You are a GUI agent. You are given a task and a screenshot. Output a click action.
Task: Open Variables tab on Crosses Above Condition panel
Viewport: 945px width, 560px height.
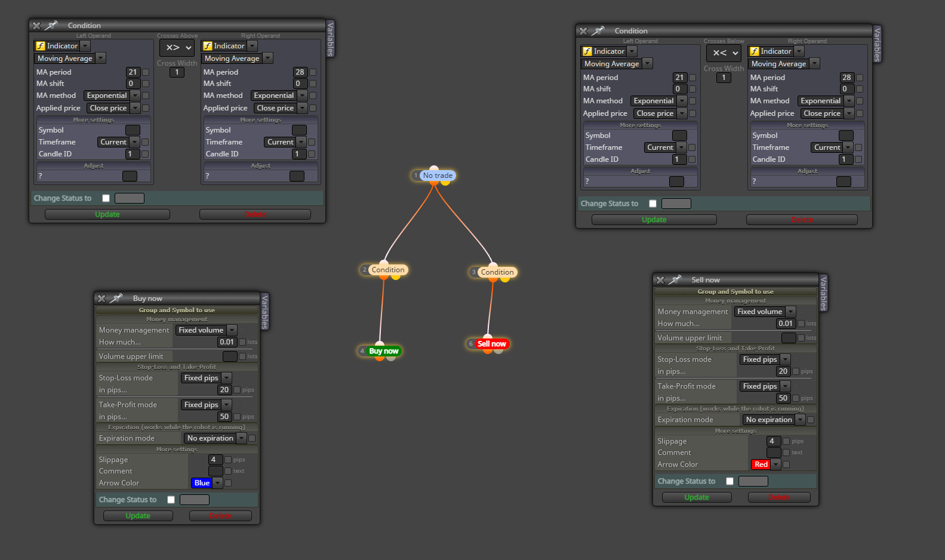click(x=331, y=39)
